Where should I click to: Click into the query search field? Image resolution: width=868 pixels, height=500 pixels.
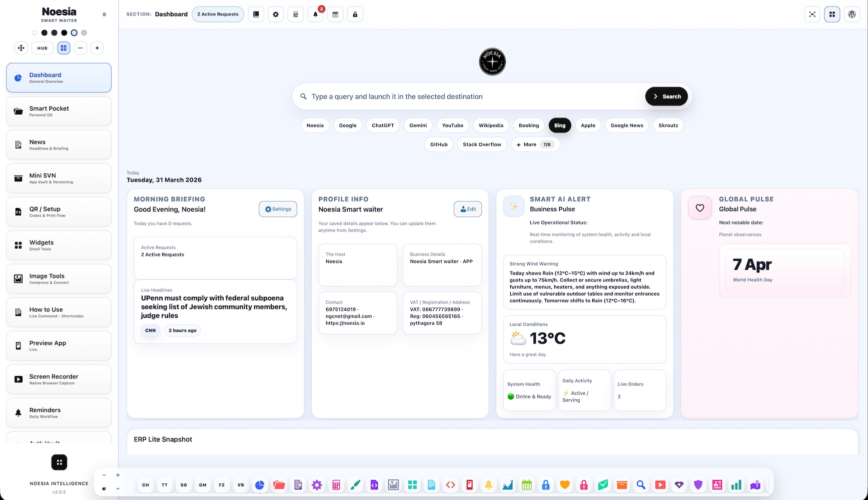coord(475,96)
